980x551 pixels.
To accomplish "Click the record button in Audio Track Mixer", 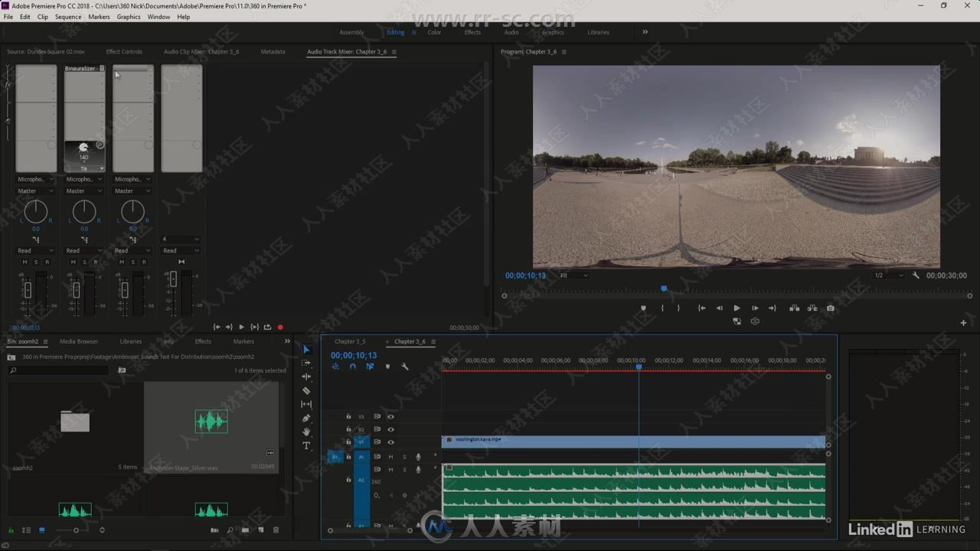I will point(280,328).
